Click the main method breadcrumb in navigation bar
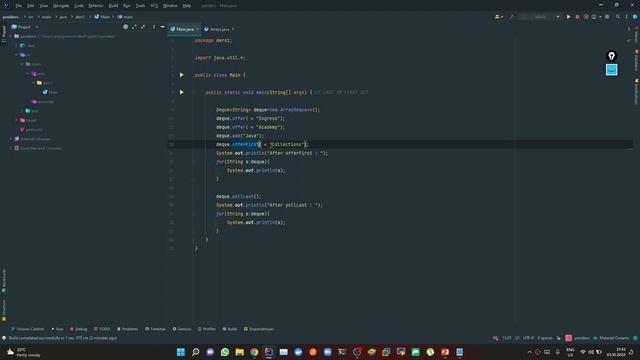This screenshot has height=360, width=640. pyautogui.click(x=125, y=17)
